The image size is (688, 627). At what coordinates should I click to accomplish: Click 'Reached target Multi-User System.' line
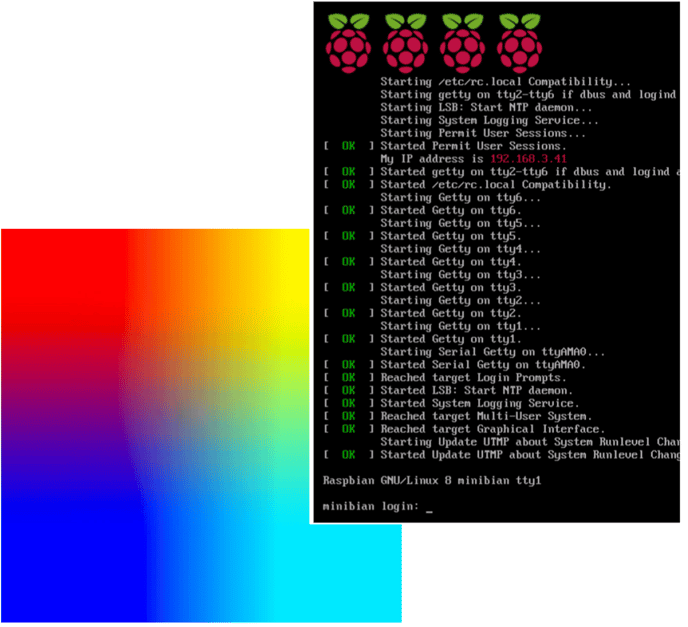pyautogui.click(x=486, y=416)
